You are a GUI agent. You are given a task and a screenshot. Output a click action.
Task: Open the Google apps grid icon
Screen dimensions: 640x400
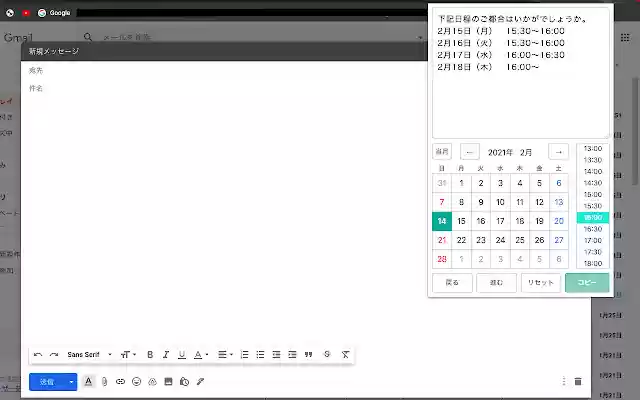624,38
